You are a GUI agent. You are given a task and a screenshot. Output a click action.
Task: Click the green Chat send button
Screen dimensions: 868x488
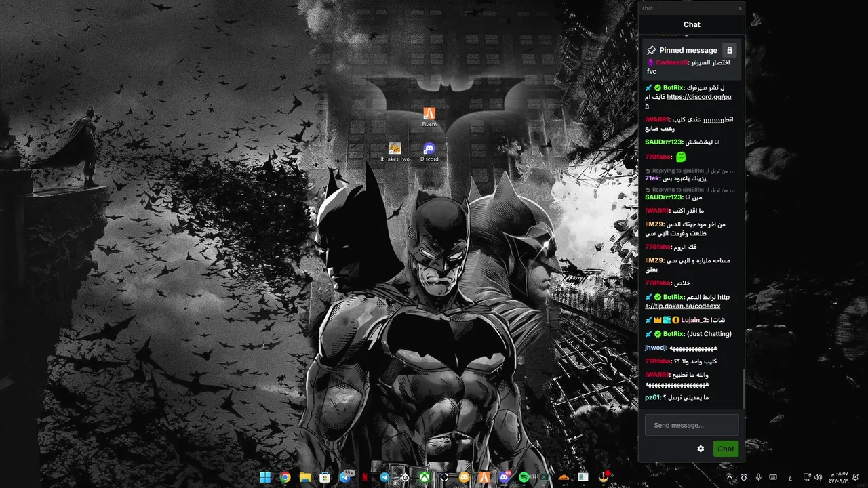tap(726, 449)
